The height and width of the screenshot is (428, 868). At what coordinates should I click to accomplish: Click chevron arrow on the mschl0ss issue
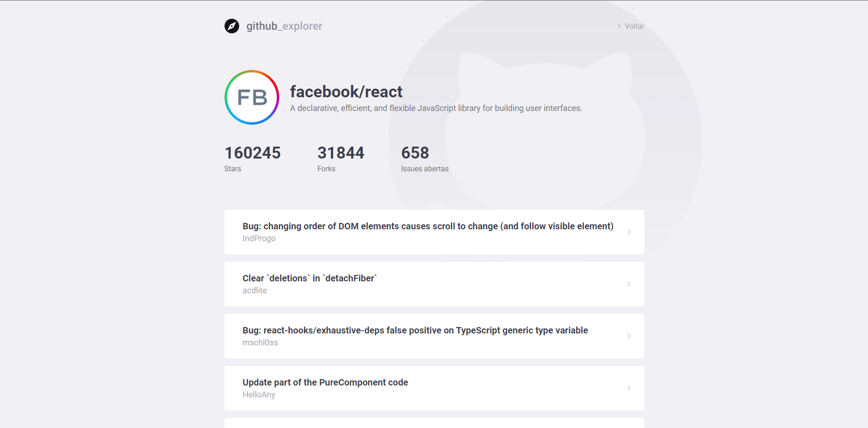click(628, 336)
